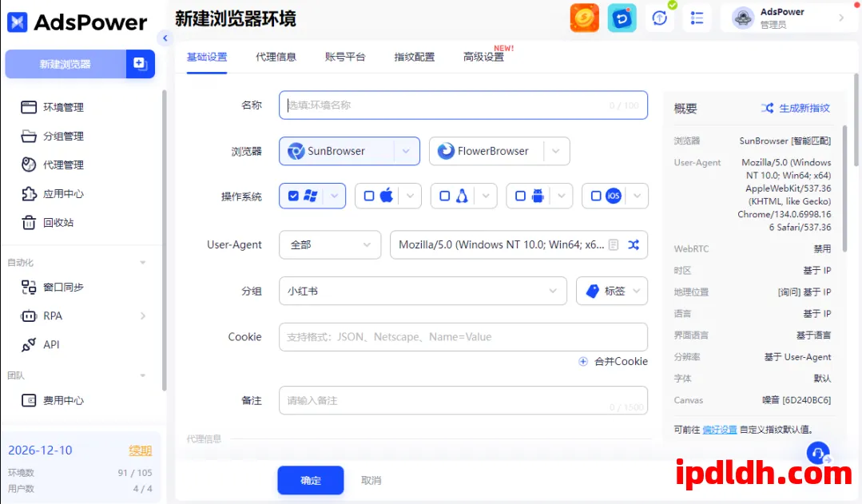Toggle the iOS checkbox

pyautogui.click(x=596, y=196)
